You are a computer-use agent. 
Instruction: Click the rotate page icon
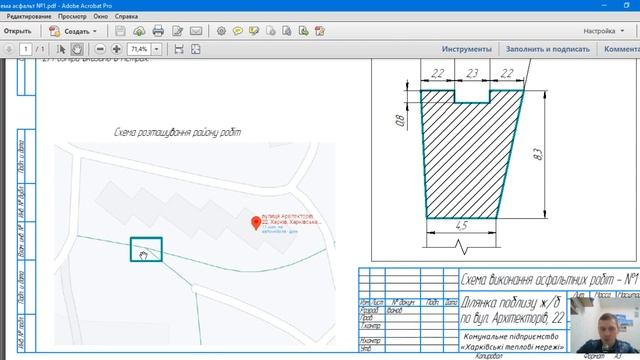point(271,31)
